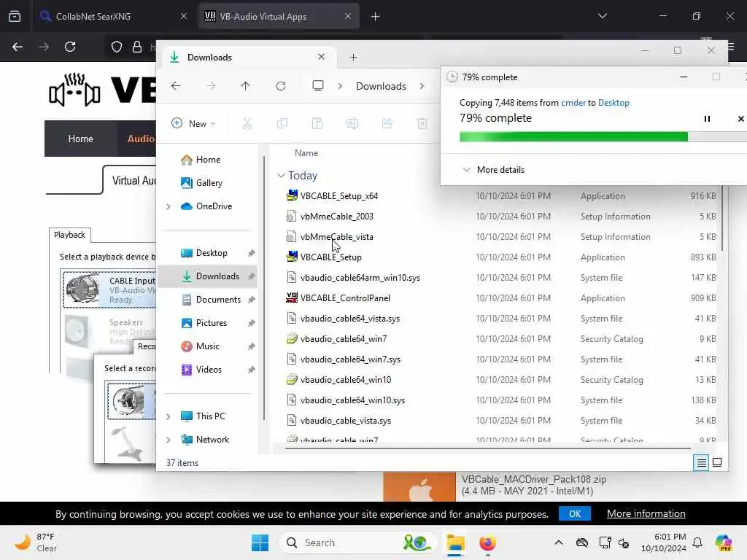Click the copy progress bar
747x560 pixels.
click(x=603, y=137)
